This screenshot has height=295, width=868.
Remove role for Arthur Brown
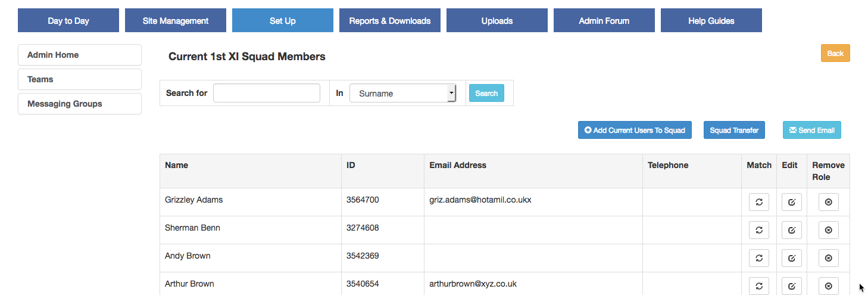pos(828,286)
